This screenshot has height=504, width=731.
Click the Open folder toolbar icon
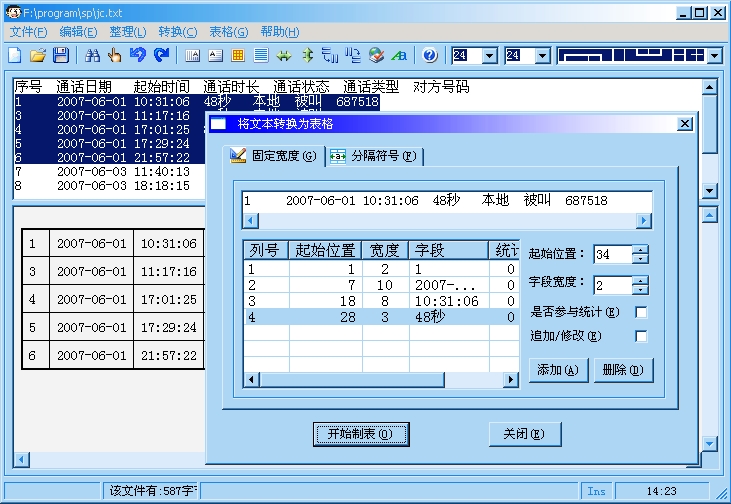coord(38,55)
